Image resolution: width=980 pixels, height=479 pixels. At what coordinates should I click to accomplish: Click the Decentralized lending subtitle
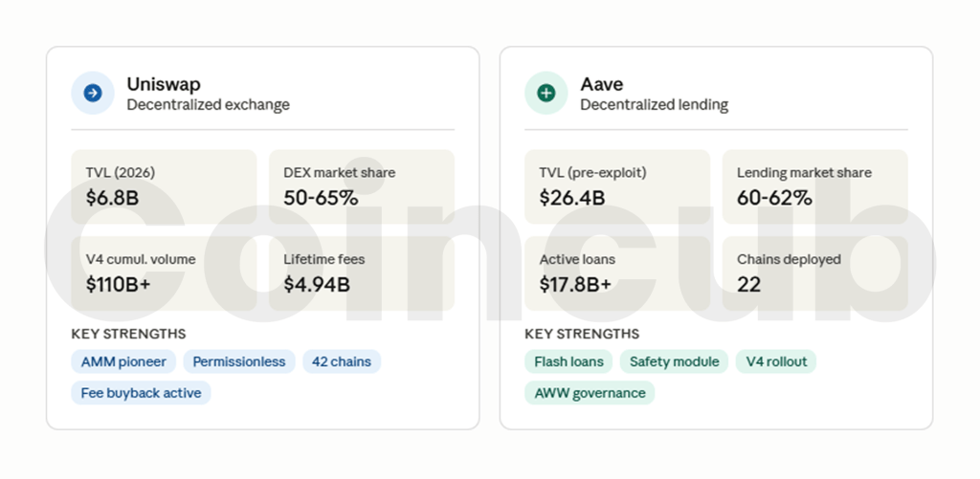coord(655,104)
